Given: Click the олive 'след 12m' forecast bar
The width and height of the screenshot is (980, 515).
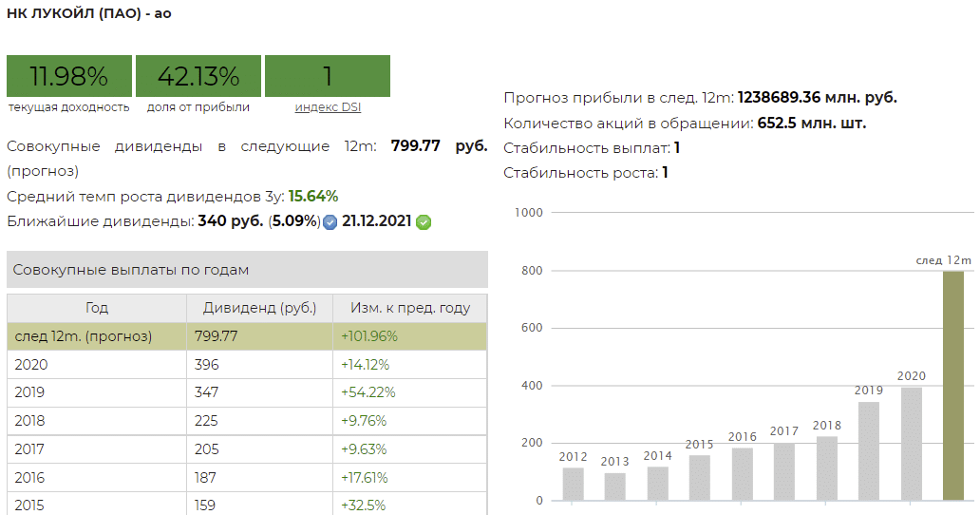Looking at the screenshot, I should click(x=952, y=385).
